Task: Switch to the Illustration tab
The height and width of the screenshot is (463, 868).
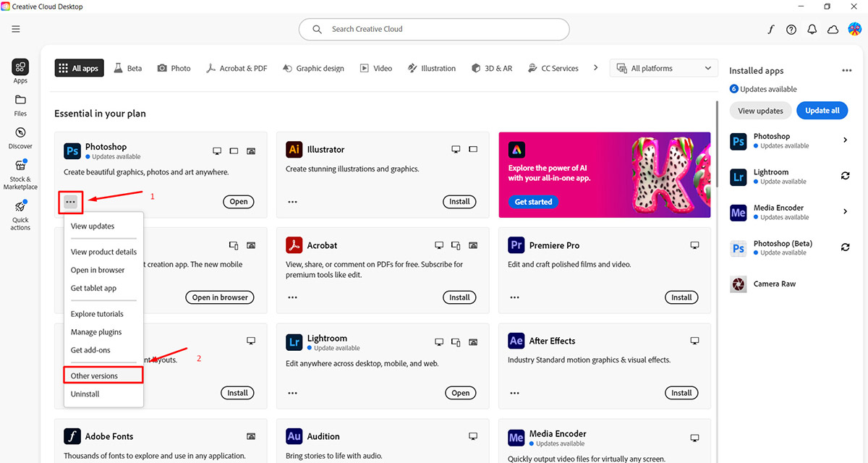Action: pos(431,68)
